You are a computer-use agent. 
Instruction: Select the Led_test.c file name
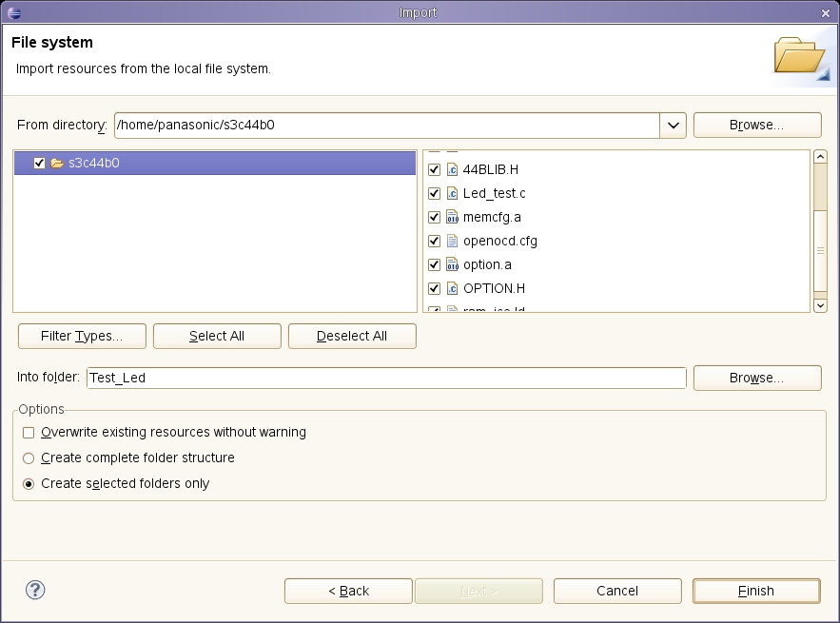pyautogui.click(x=494, y=193)
